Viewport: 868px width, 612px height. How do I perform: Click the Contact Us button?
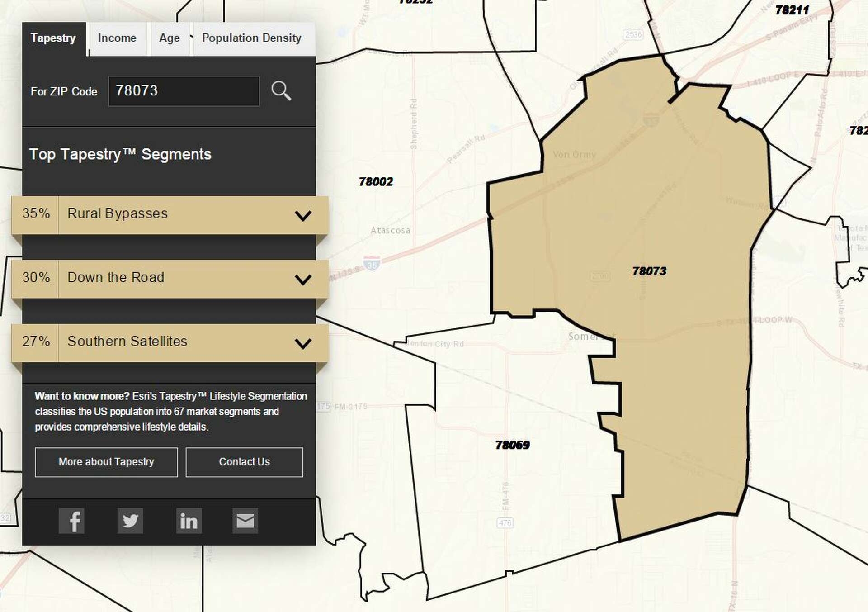coord(244,462)
